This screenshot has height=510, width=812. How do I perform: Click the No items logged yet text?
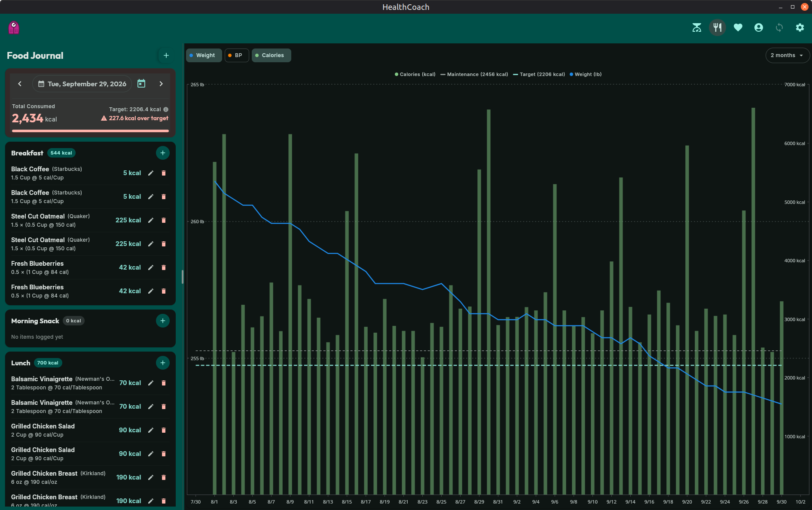tap(37, 337)
